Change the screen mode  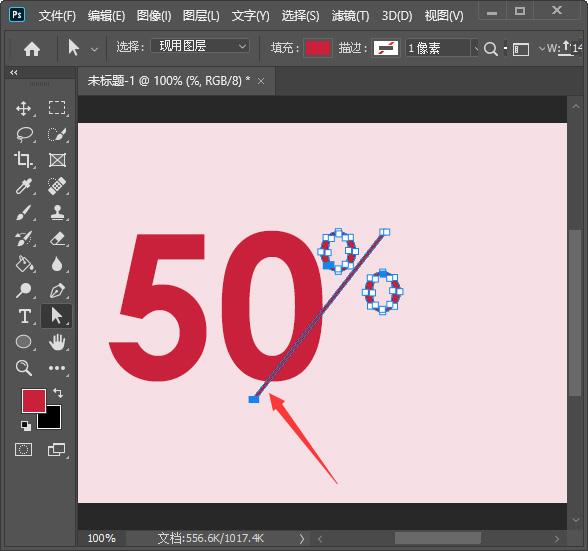57,449
